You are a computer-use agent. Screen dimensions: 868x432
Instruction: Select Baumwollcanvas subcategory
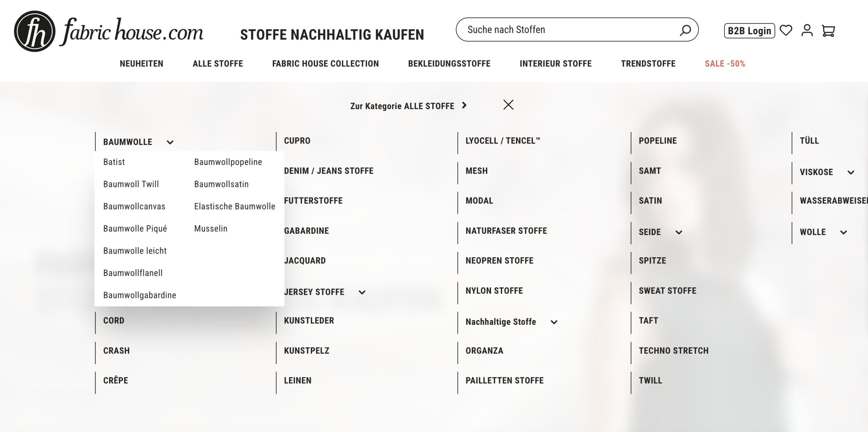coord(134,206)
